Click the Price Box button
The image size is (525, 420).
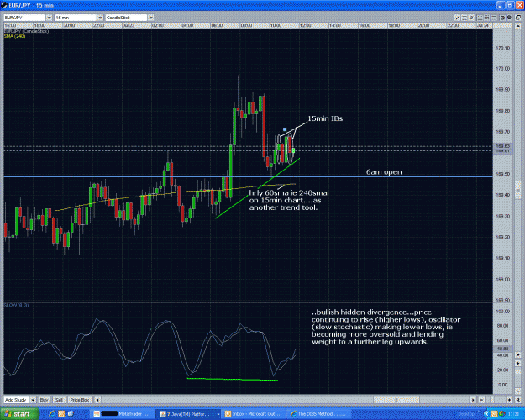point(80,400)
